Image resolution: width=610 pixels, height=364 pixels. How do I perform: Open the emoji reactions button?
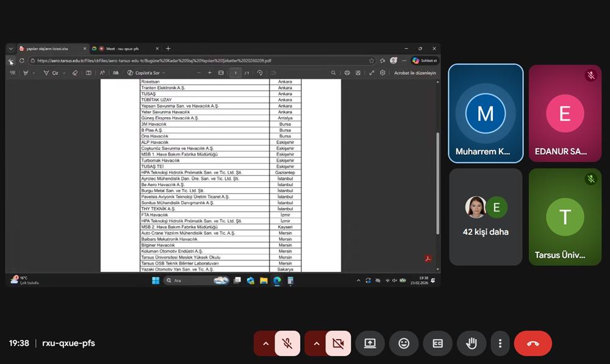(x=403, y=343)
